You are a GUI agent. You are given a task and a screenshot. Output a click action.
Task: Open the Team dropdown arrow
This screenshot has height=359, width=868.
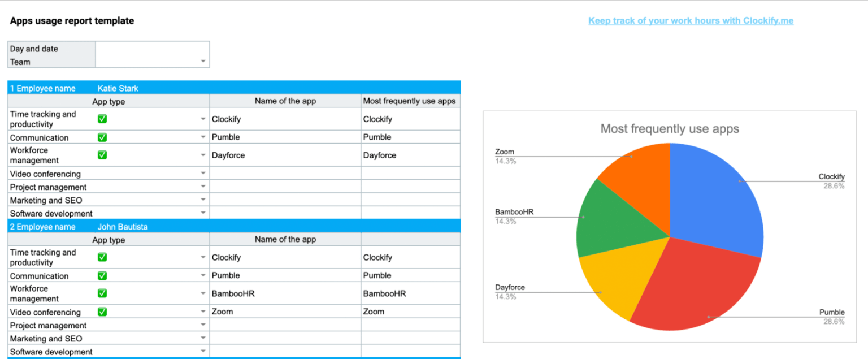tap(203, 62)
